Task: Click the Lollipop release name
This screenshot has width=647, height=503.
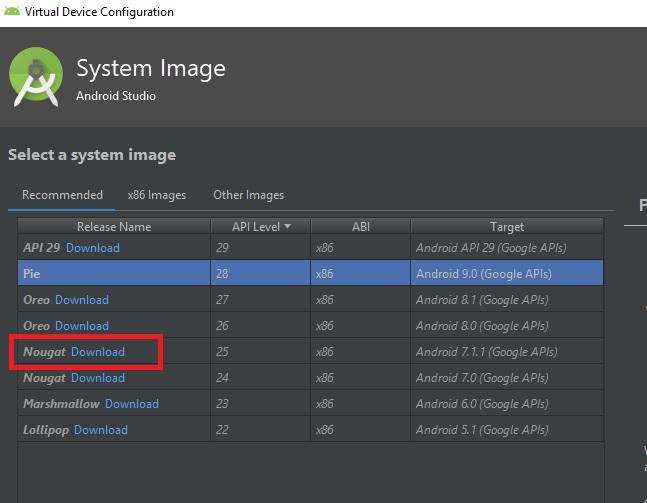Action: [46, 430]
